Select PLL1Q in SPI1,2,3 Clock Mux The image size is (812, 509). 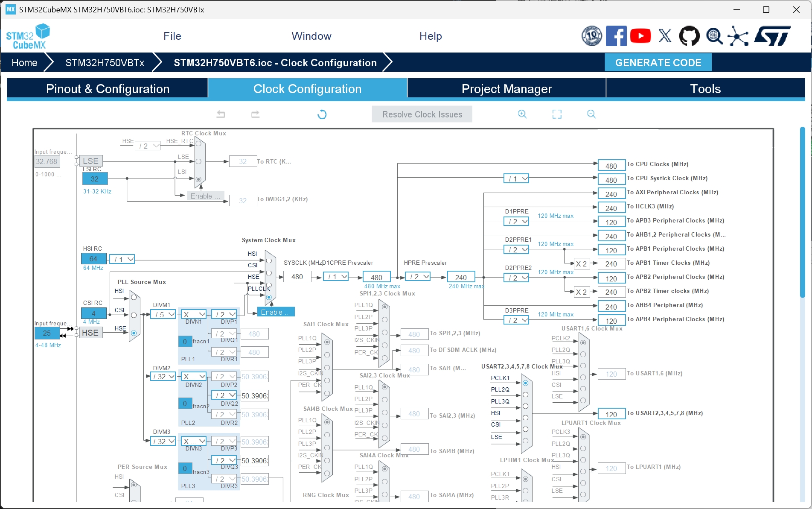[x=385, y=307]
